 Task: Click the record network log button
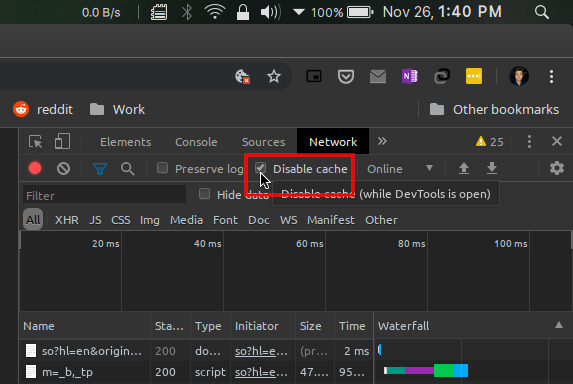pos(35,168)
